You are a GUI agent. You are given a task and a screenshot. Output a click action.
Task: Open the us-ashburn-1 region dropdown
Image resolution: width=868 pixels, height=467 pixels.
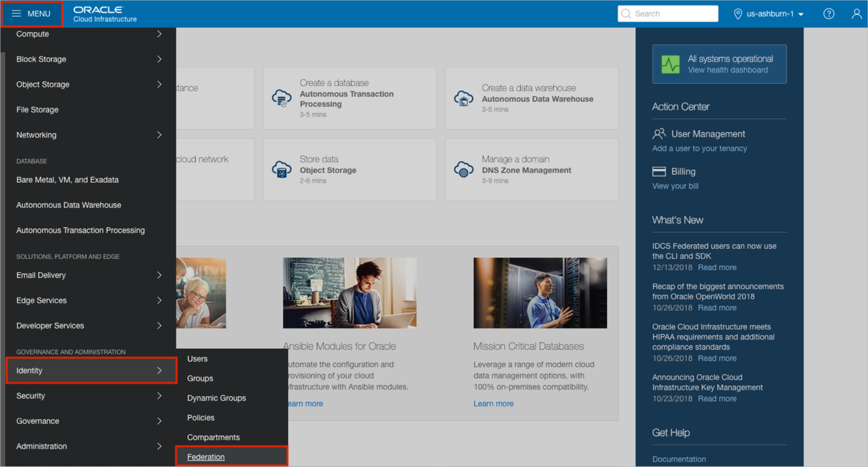coord(769,13)
